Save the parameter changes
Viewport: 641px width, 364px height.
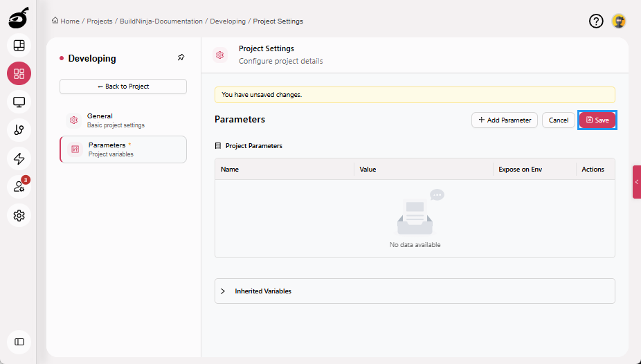click(597, 120)
